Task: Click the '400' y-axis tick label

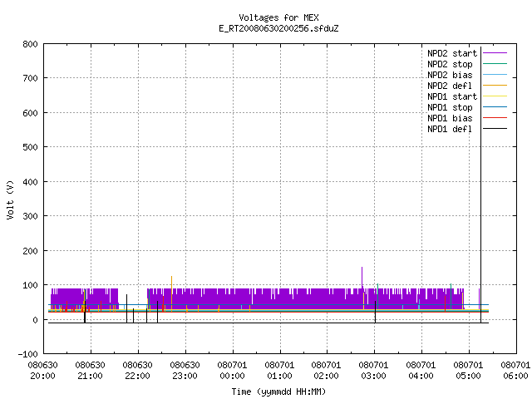Action: [30, 182]
